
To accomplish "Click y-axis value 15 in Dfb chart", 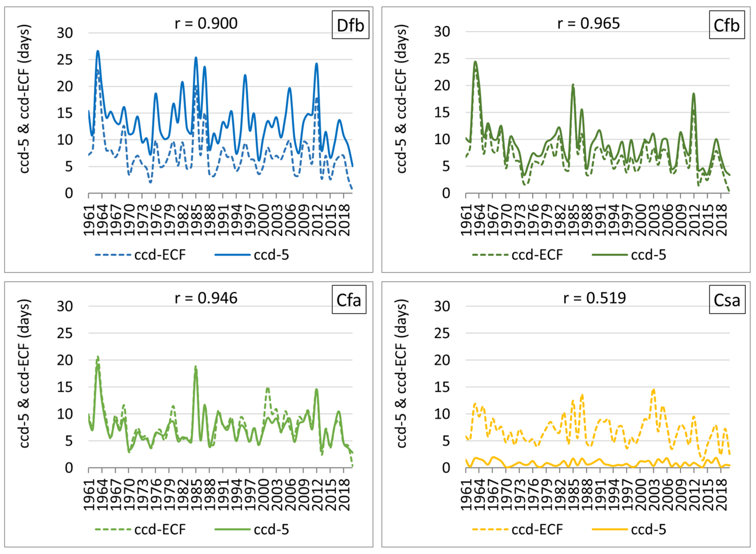I will pos(65,113).
